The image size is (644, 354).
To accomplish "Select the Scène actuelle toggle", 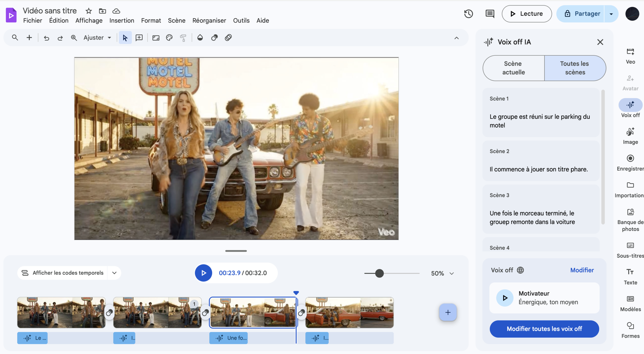I will coord(513,68).
